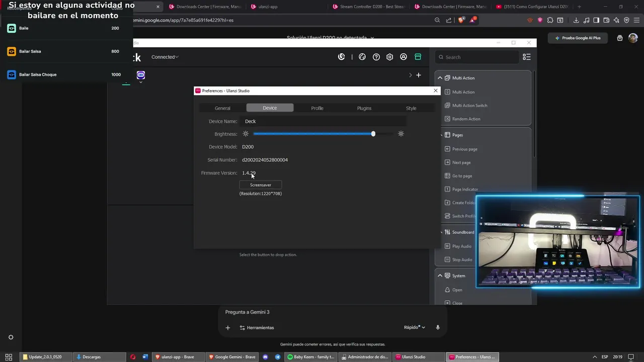Expand the Gemini conversation title dropdown
The image size is (644, 362).
point(372,38)
